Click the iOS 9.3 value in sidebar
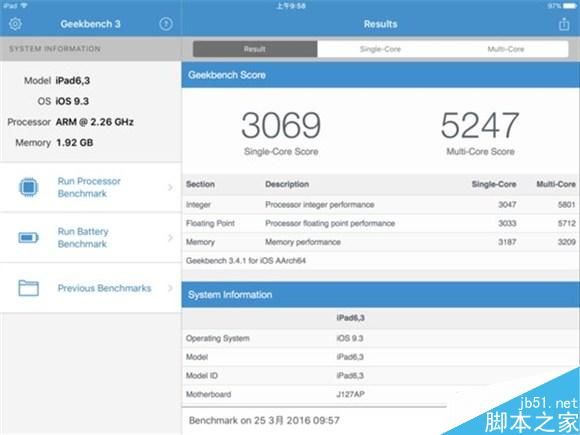This screenshot has height=435, width=580. (x=72, y=101)
